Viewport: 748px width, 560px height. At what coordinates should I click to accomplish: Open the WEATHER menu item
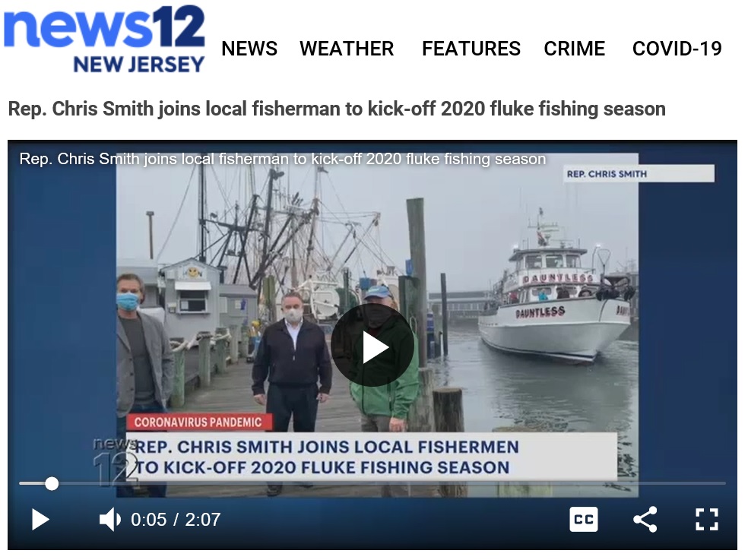(x=347, y=49)
